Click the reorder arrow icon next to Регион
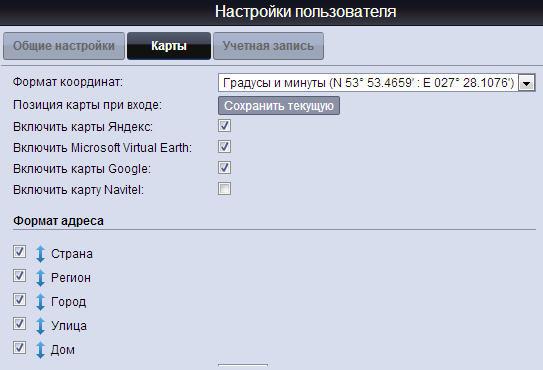Viewport: 543px width, 370px height. pyautogui.click(x=41, y=278)
